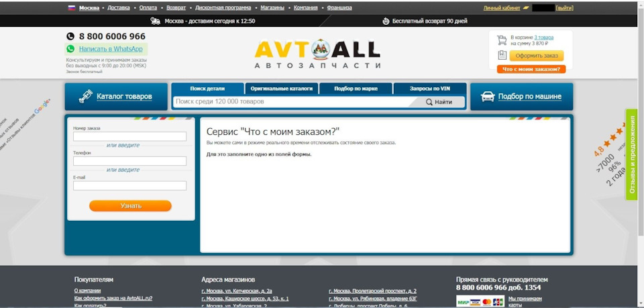This screenshot has width=644, height=308.
Task: Click the Номер заказа input field
Action: pos(129,136)
